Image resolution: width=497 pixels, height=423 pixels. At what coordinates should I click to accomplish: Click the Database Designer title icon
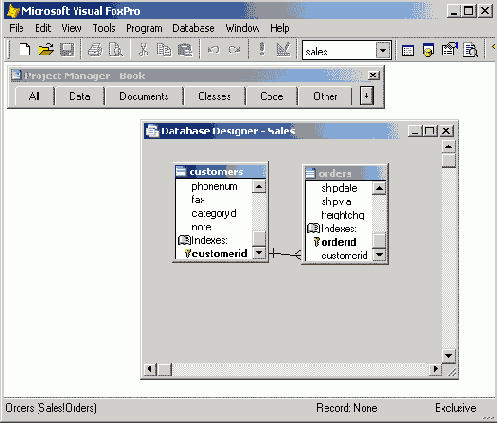(x=152, y=131)
